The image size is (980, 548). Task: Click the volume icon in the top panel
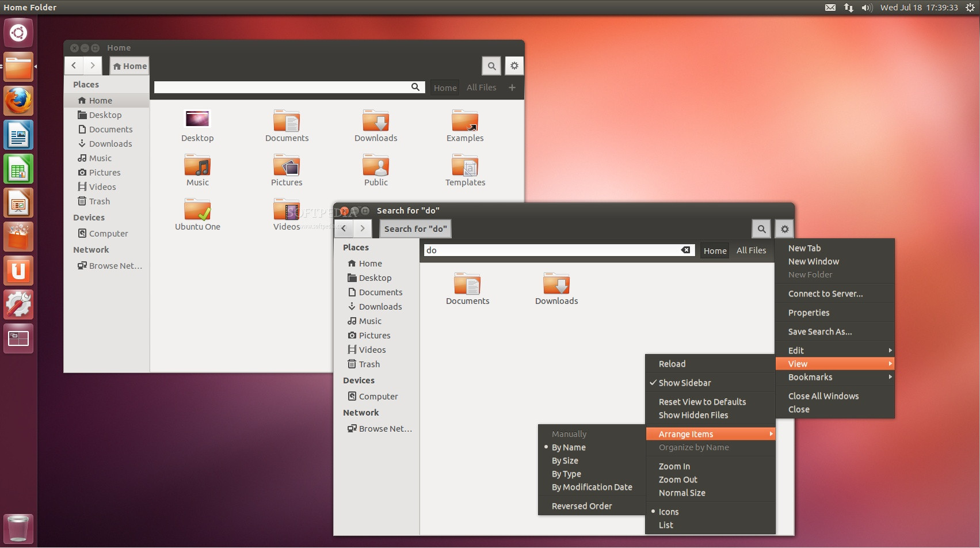pos(867,7)
